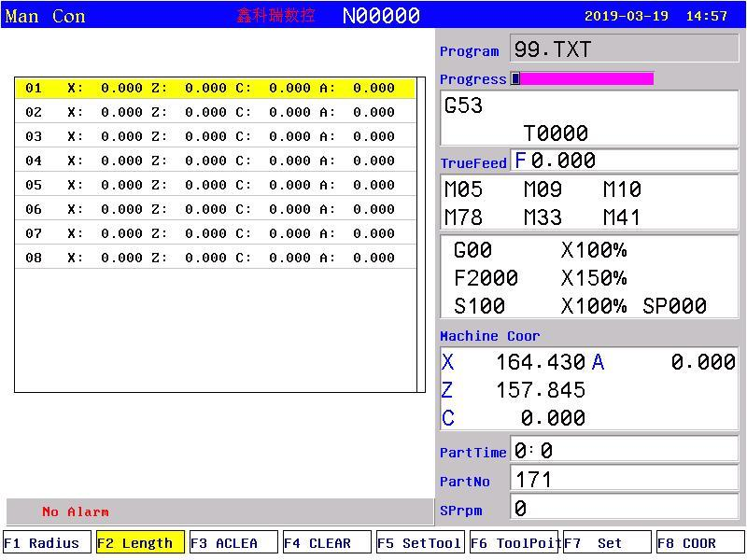Click the date 2019-03-19
Viewport: 747px width, 560px height.
click(x=627, y=16)
